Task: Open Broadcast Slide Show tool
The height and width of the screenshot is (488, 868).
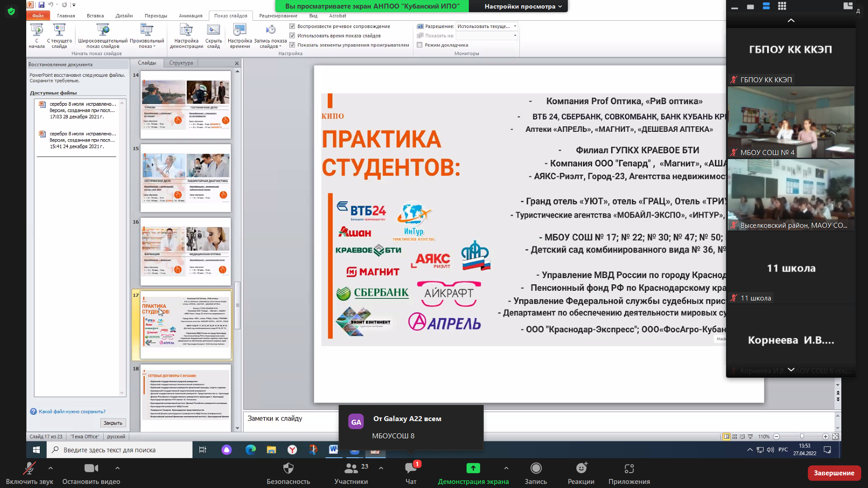Action: tap(103, 36)
